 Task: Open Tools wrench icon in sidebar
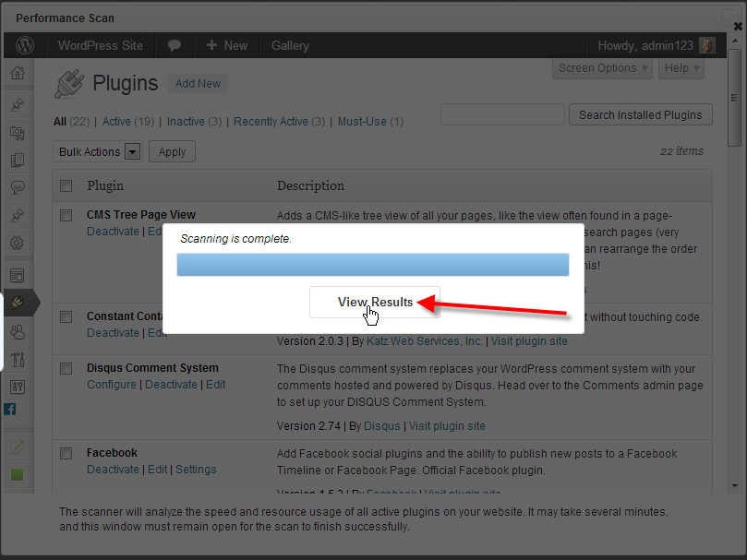tap(18, 360)
